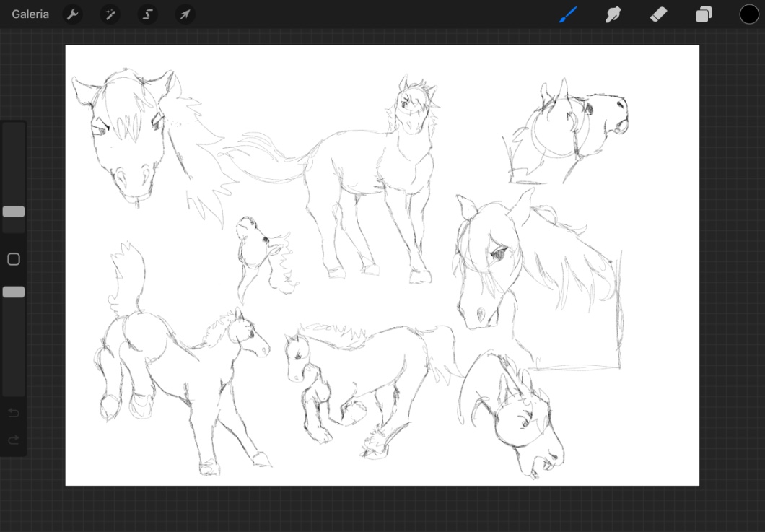
Task: Open the Adjustments magic wand menu
Action: (110, 14)
